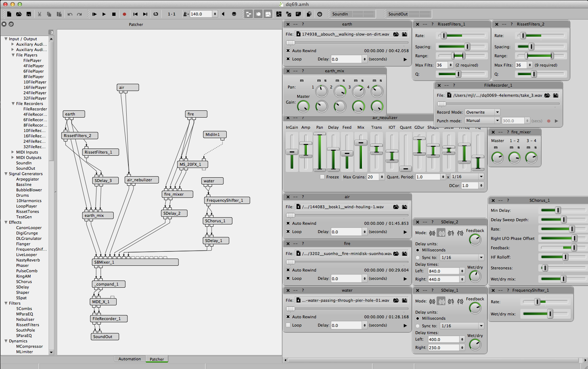Play the water file player
588x369 pixels.
pos(405,325)
